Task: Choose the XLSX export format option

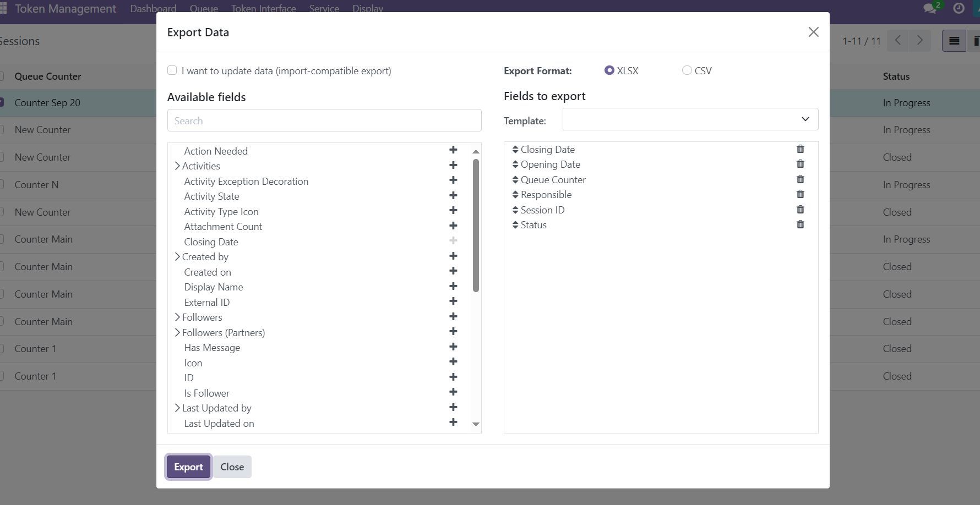Action: pyautogui.click(x=609, y=70)
